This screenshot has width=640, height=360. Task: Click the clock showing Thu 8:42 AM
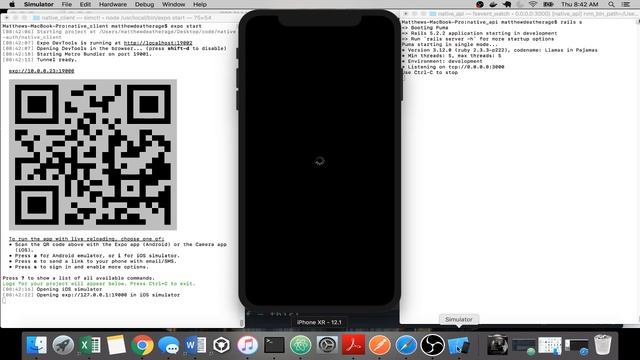coord(580,4)
